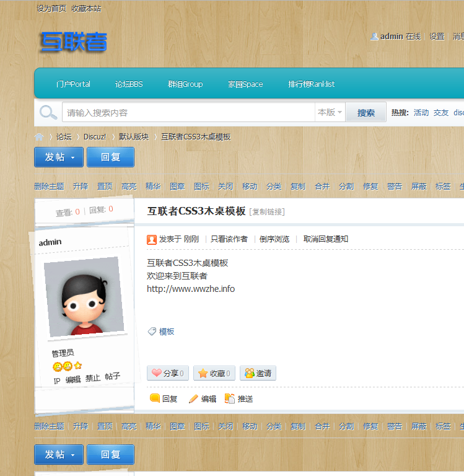
Task: Click http://www.wwzhe.info text in post
Action: pyautogui.click(x=191, y=289)
